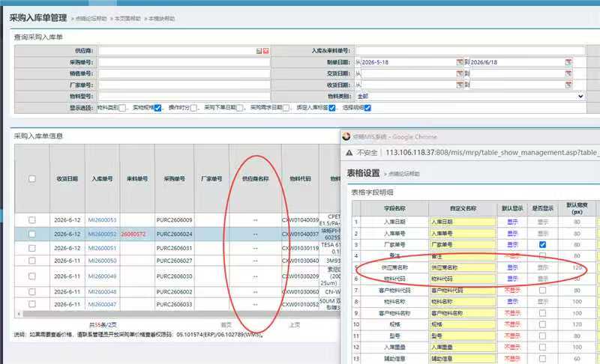
Task: Open the first help link beside 采购入库单管理 title
Action: pyautogui.click(x=91, y=18)
